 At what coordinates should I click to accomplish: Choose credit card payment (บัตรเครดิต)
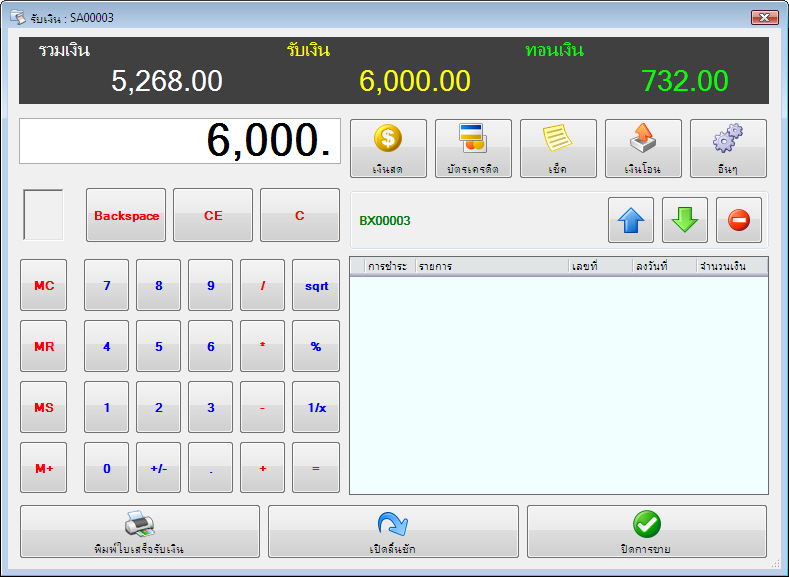click(473, 148)
